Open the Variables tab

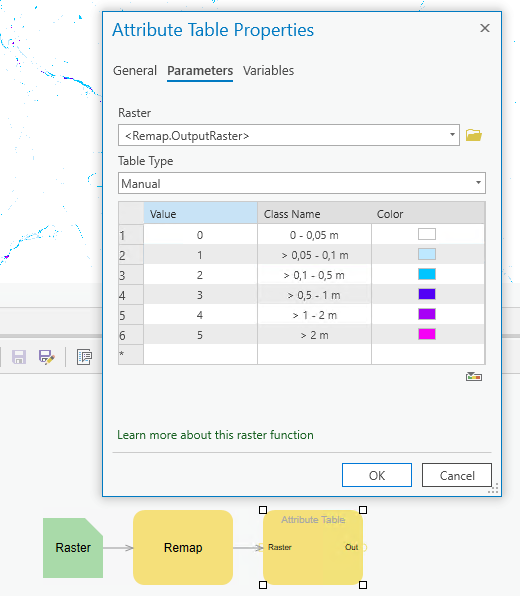point(268,71)
